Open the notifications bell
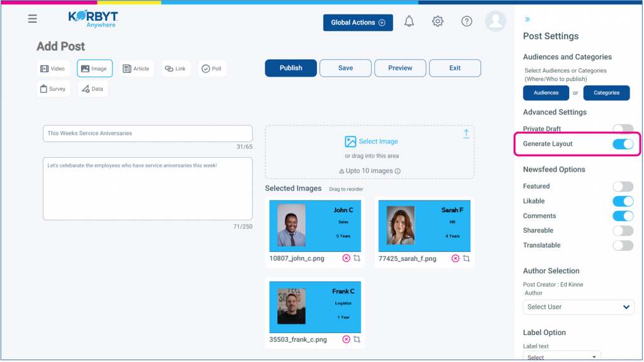Image resolution: width=644 pixels, height=362 pixels. pos(409,21)
